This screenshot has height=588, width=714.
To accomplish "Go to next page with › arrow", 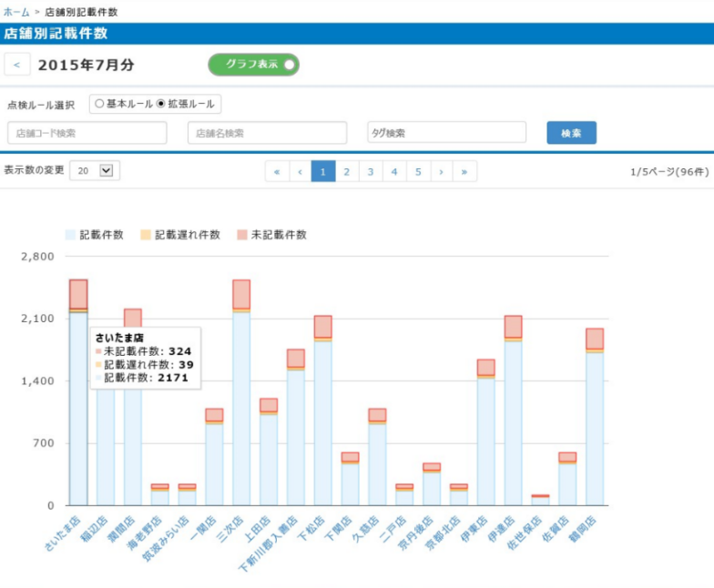I will tap(441, 171).
